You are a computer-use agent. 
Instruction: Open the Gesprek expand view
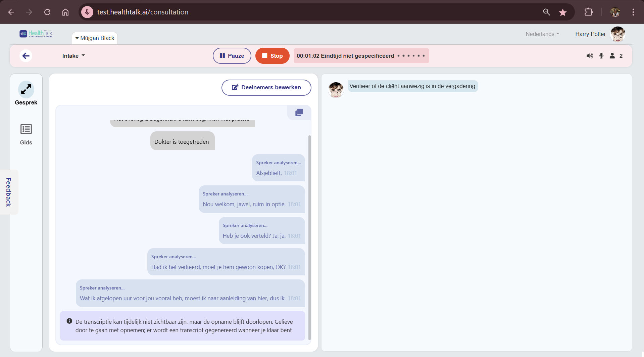(x=26, y=90)
